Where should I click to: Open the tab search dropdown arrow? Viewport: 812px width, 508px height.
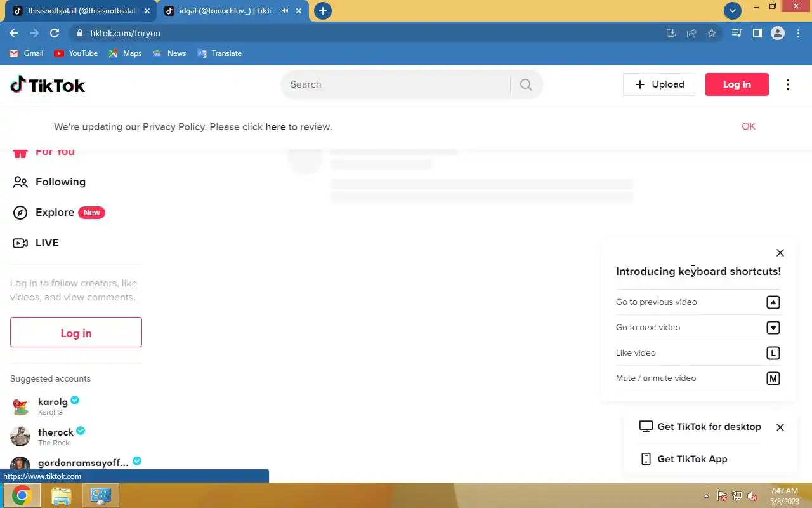[x=733, y=11]
